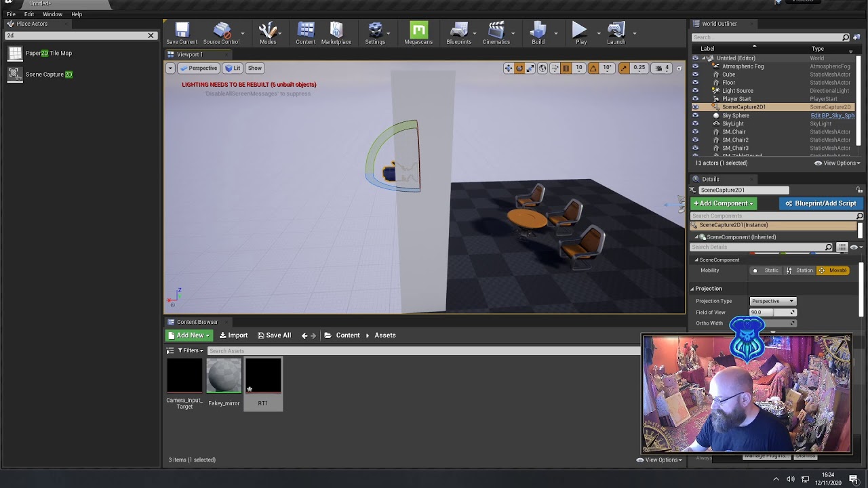Screen dimensions: 868x488
Task: Open Source Control toolbar button
Action: (x=221, y=33)
